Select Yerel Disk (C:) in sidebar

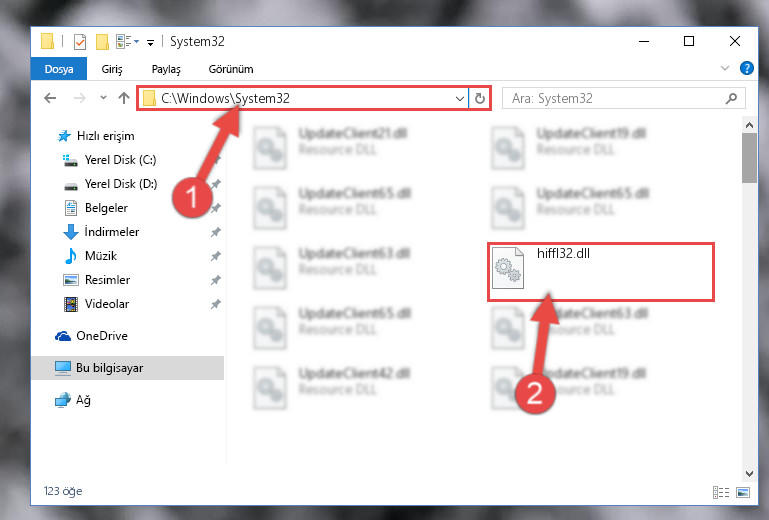pyautogui.click(x=120, y=160)
